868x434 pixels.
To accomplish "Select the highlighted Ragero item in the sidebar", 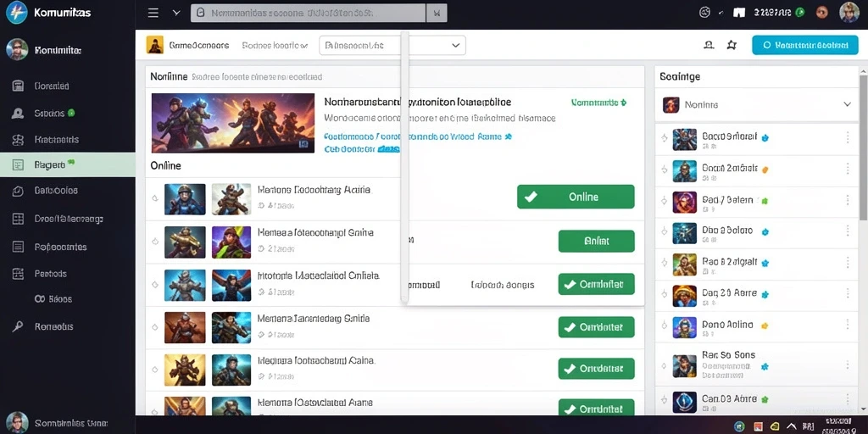I will 68,164.
